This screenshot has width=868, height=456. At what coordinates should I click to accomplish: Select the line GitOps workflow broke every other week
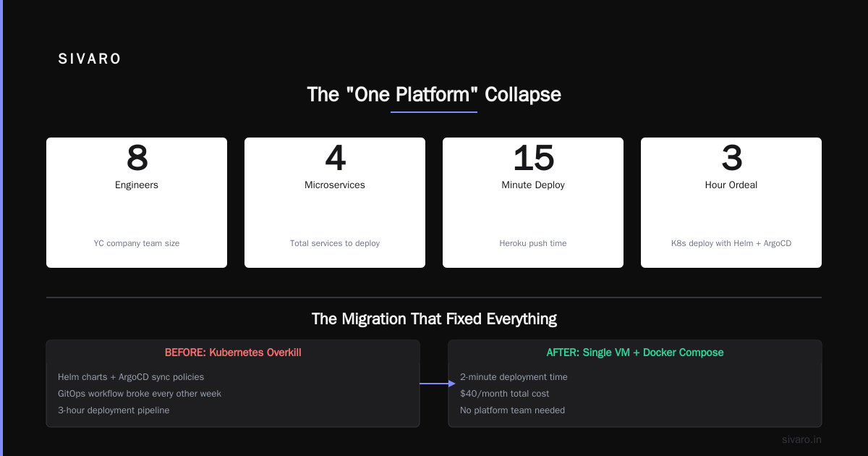[x=140, y=394]
